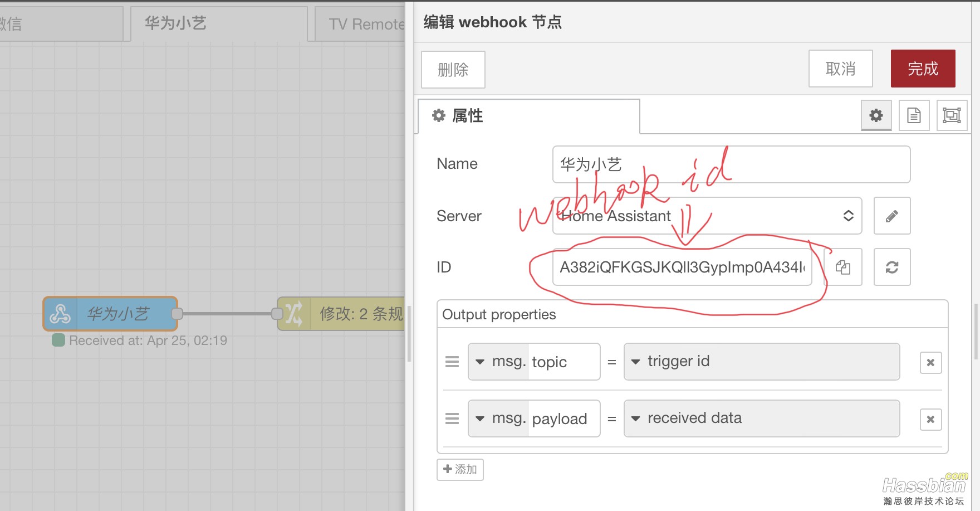Copy webhook ID to clipboard

pos(842,267)
